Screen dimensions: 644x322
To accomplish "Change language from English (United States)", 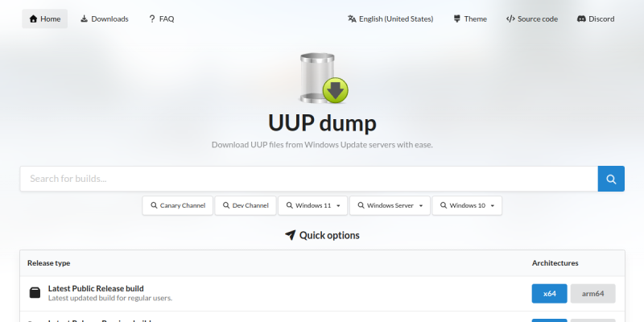I will (x=390, y=19).
